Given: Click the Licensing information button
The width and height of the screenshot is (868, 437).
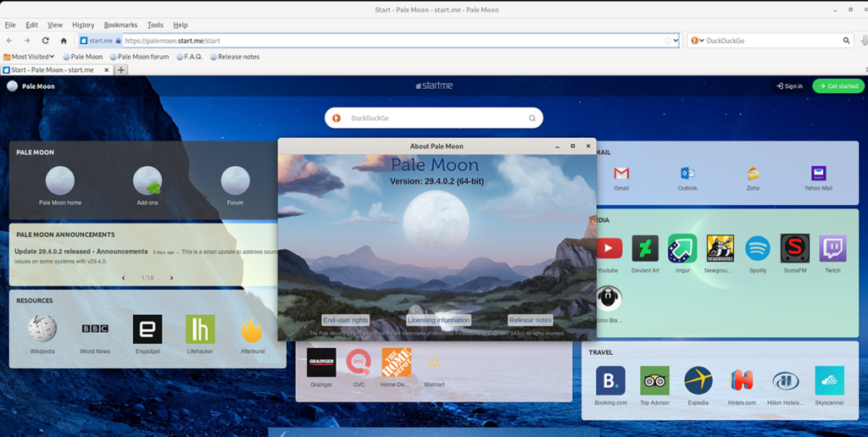Looking at the screenshot, I should point(438,320).
